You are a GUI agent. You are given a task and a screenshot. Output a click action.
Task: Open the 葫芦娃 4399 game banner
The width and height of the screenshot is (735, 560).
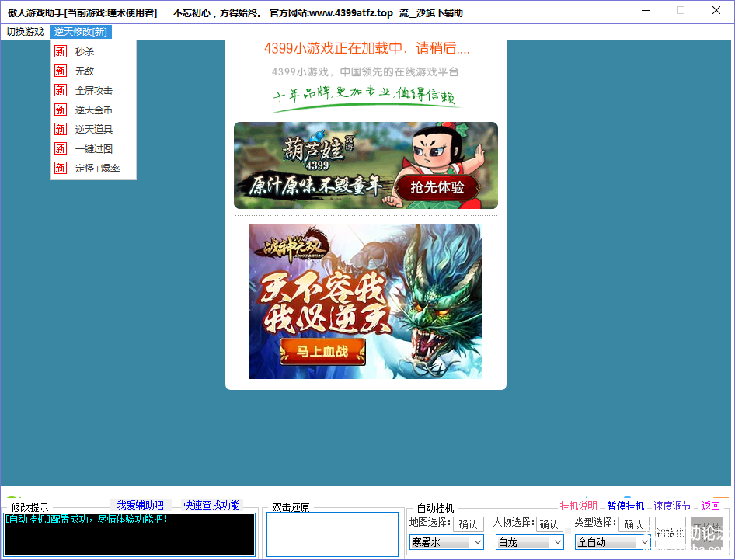[366, 165]
